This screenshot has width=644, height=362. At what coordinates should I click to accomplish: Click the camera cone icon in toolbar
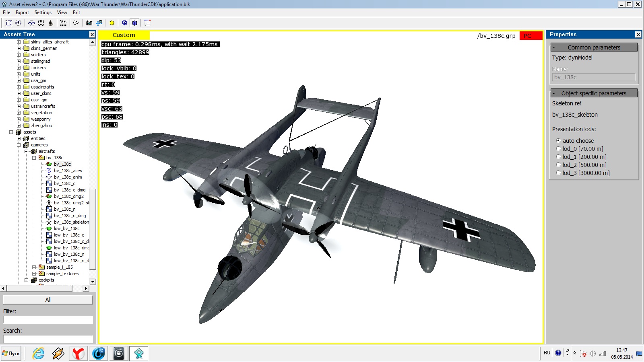click(76, 23)
